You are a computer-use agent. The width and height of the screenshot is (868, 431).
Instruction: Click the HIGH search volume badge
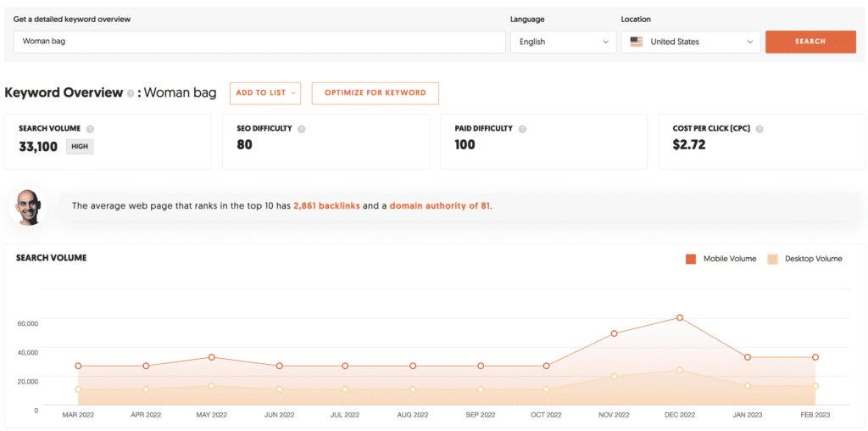(x=80, y=147)
